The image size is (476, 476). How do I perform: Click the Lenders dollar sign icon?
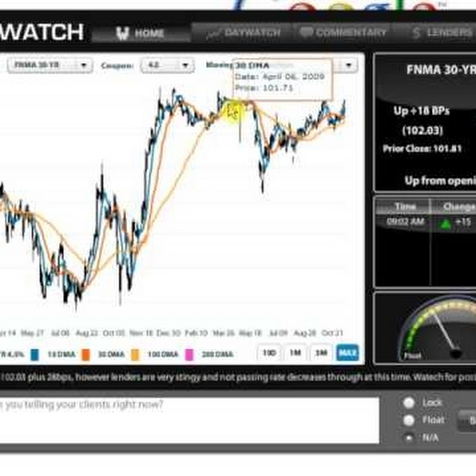416,33
